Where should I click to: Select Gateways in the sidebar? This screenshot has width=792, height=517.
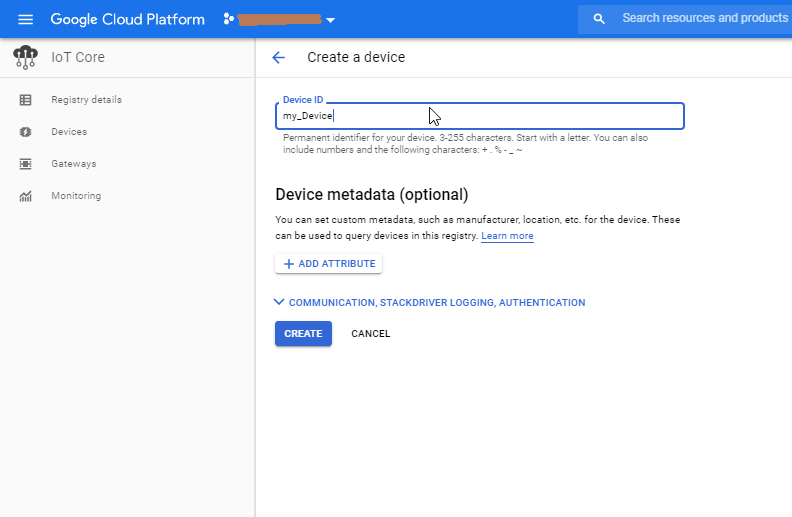(73, 164)
